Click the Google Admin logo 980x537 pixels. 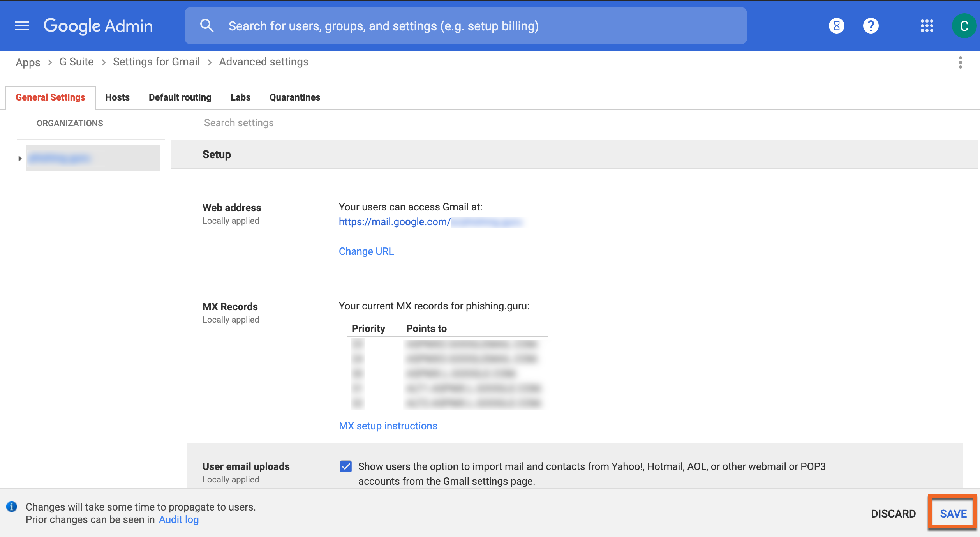[98, 26]
